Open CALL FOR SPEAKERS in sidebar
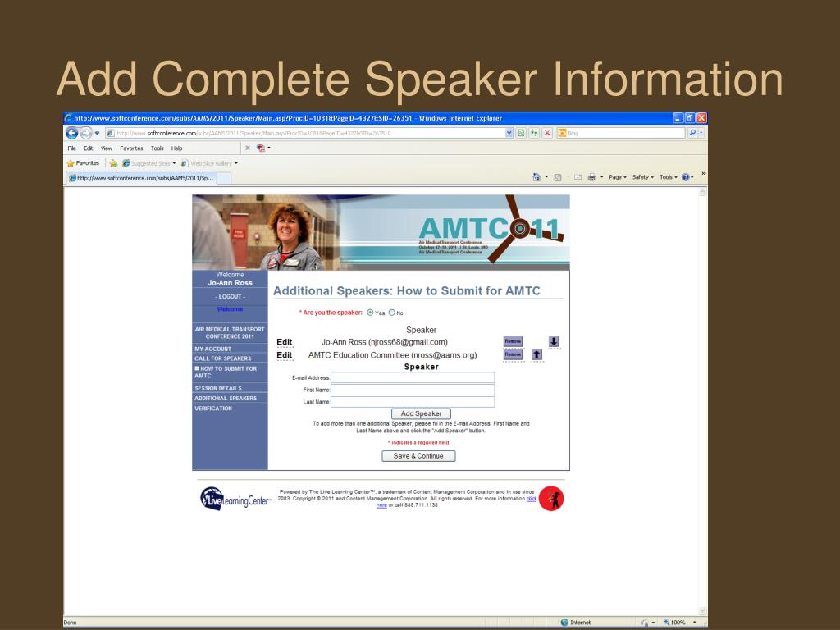Screen dimensions: 840x630 tap(222, 358)
